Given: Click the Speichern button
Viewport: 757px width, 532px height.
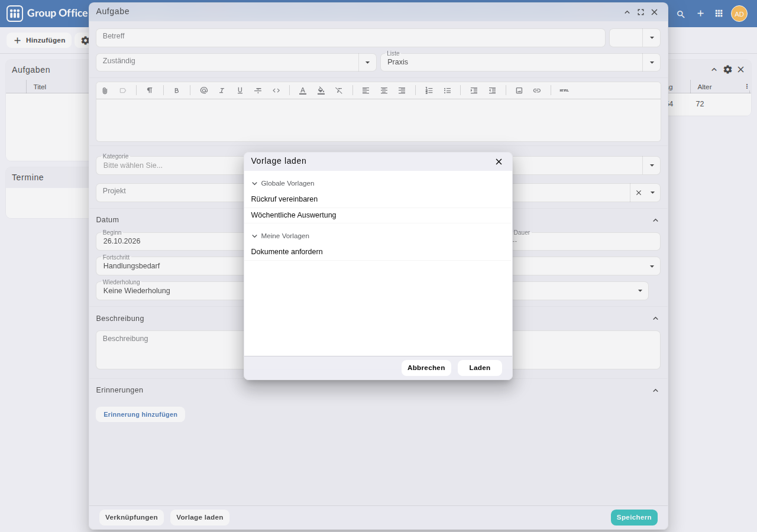Looking at the screenshot, I should pyautogui.click(x=634, y=517).
